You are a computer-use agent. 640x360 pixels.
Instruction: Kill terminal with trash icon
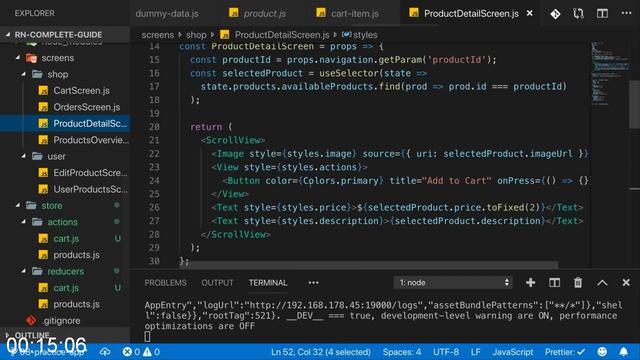[x=578, y=282]
